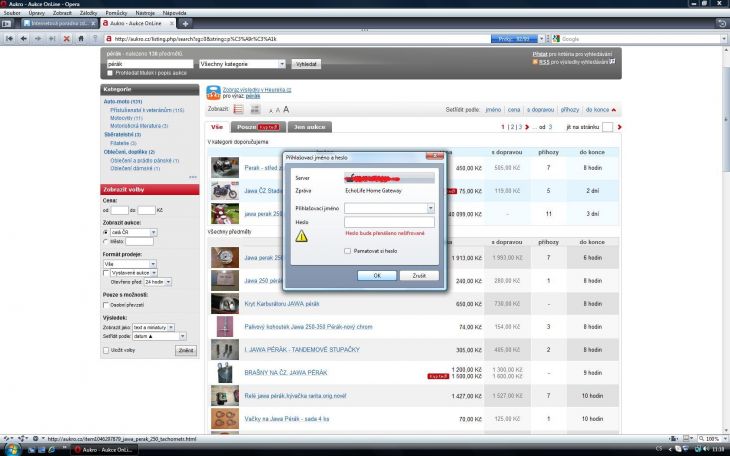This screenshot has width=730, height=456.
Task: Open 'celá ČR' region dropdown
Action: click(134, 232)
